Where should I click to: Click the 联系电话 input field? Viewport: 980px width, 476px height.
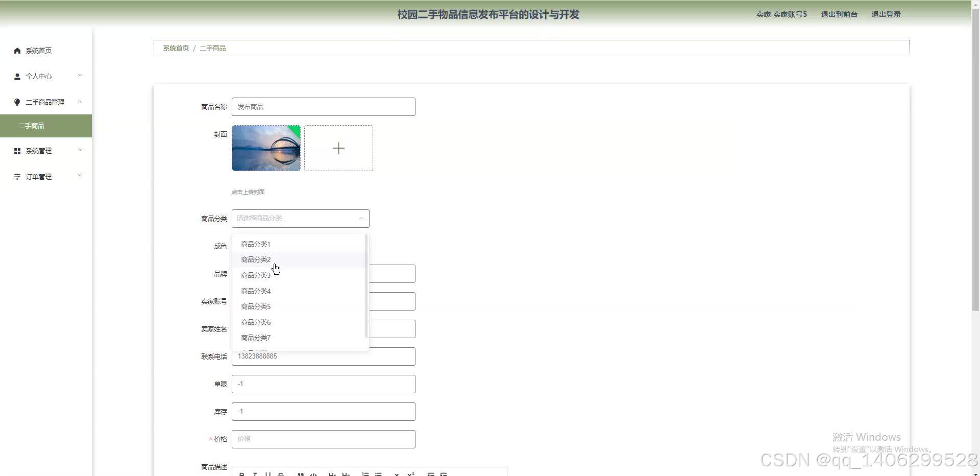[324, 356]
